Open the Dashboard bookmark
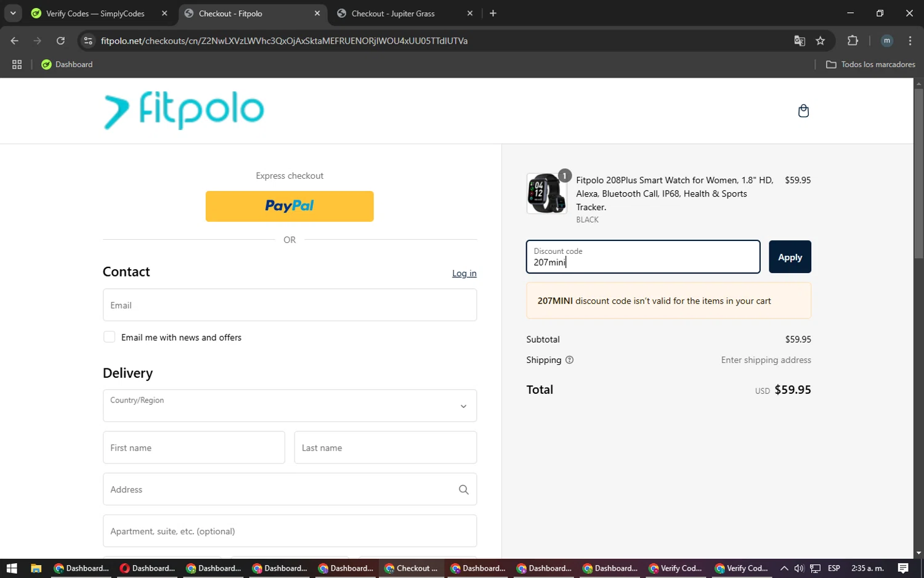Screen dimensions: 924x578 point(67,64)
